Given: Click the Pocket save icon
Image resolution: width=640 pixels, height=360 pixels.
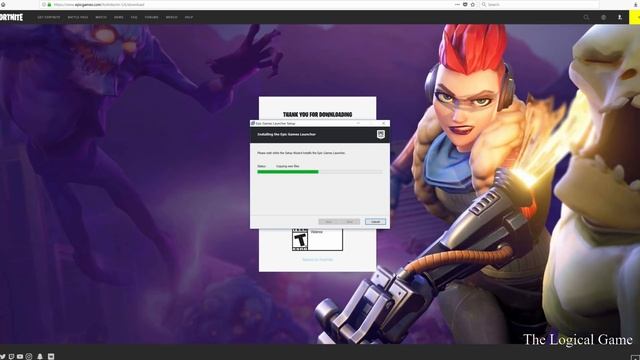Looking at the screenshot, I should [465, 4].
